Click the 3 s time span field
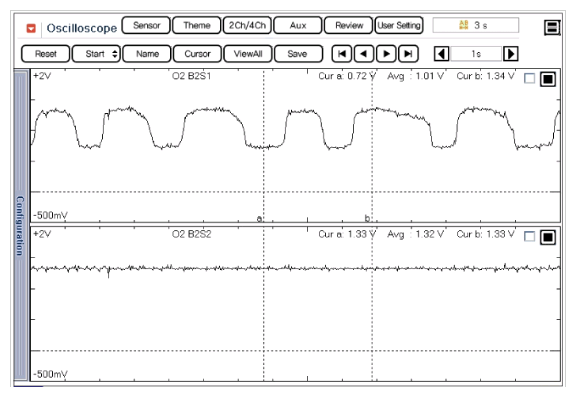Image resolution: width=575 pixels, height=396 pixels. [476, 25]
